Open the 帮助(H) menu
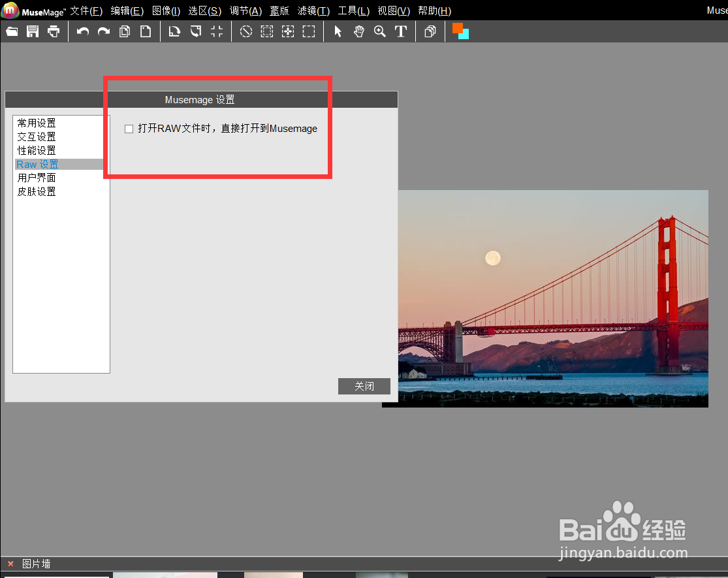Image resolution: width=728 pixels, height=578 pixels. point(435,10)
